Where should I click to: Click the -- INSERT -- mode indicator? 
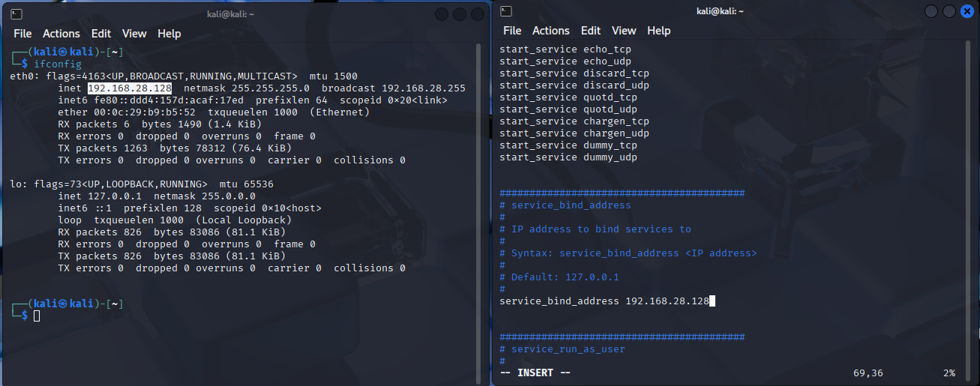pos(535,373)
